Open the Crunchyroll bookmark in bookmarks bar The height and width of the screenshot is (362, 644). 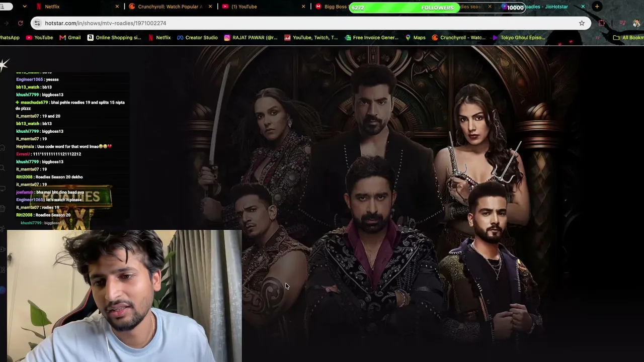(459, 38)
